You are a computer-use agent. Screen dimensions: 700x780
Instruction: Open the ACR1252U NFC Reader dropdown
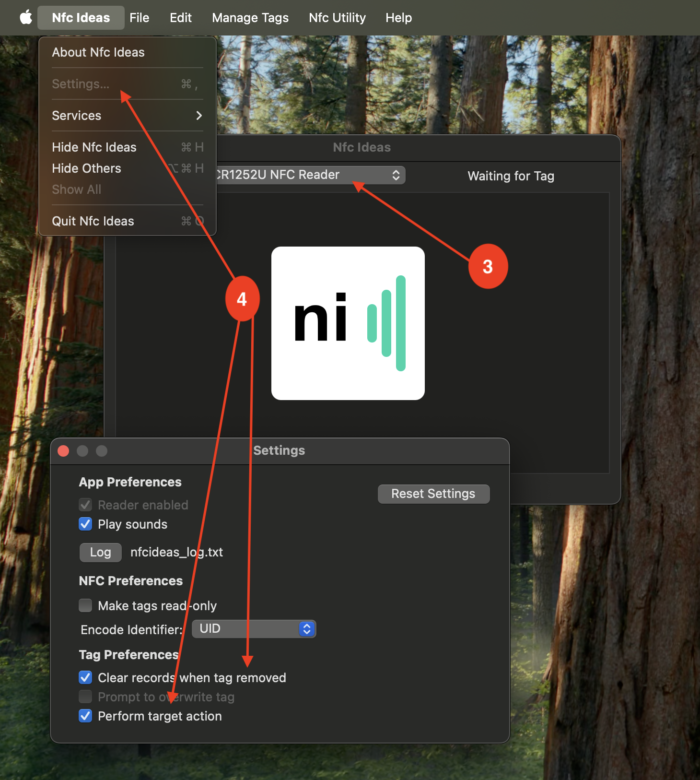(307, 175)
